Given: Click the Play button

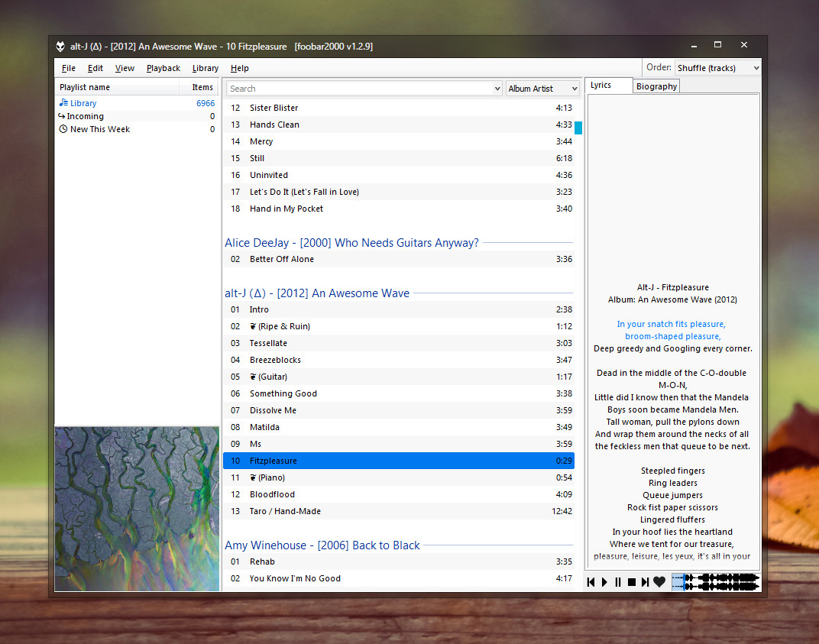Looking at the screenshot, I should pyautogui.click(x=604, y=582).
